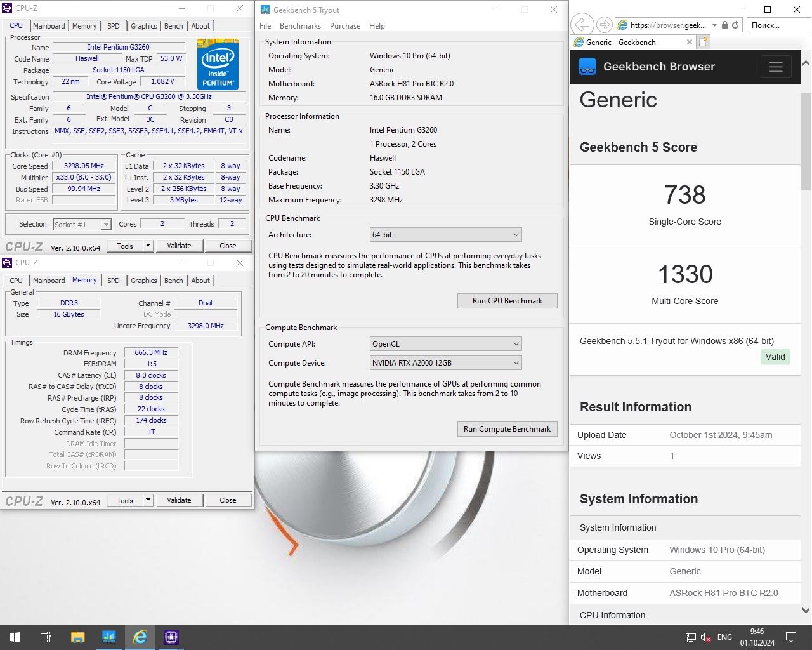Click the Поиск search field in browser

pyautogui.click(x=779, y=25)
